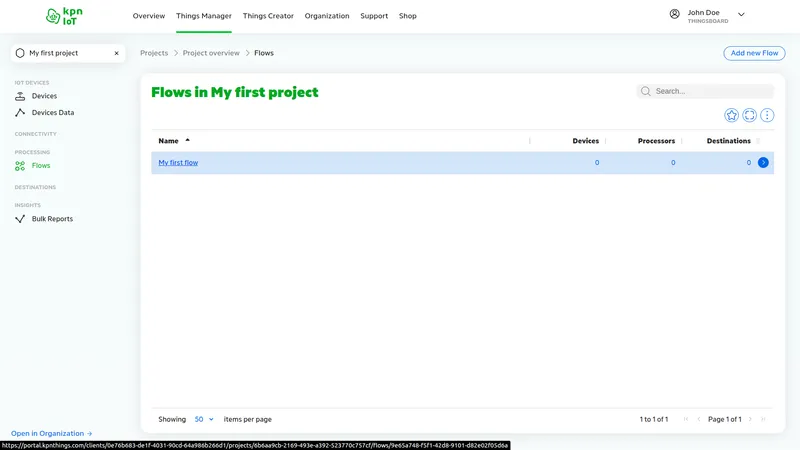800x450 pixels.
Task: Open Things Creator in top navigation
Action: tap(268, 16)
